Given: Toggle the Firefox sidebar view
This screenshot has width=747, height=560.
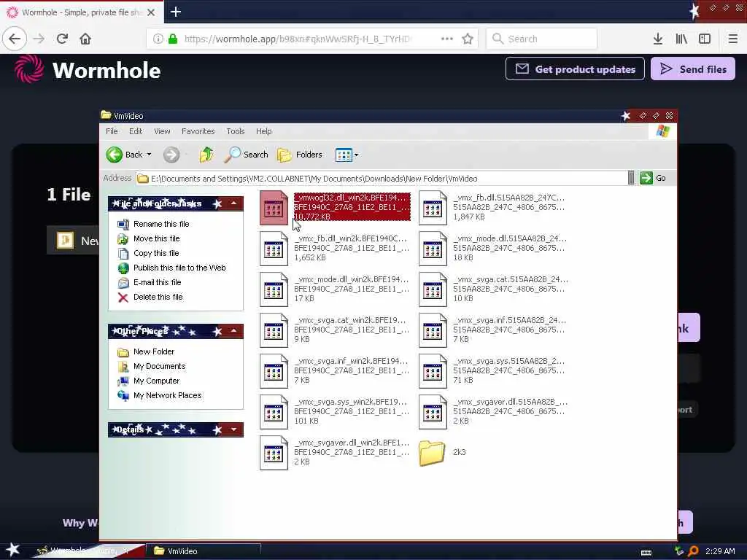Looking at the screenshot, I should tap(705, 39).
